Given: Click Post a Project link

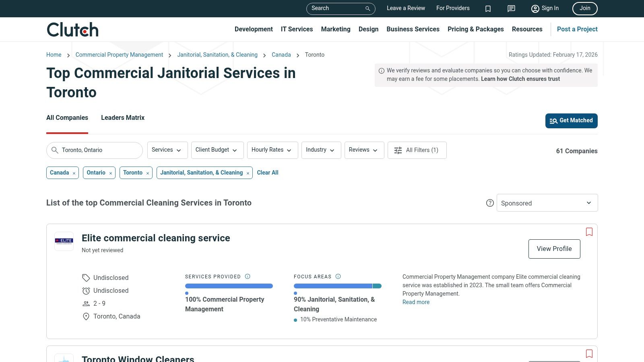Looking at the screenshot, I should pos(577,29).
